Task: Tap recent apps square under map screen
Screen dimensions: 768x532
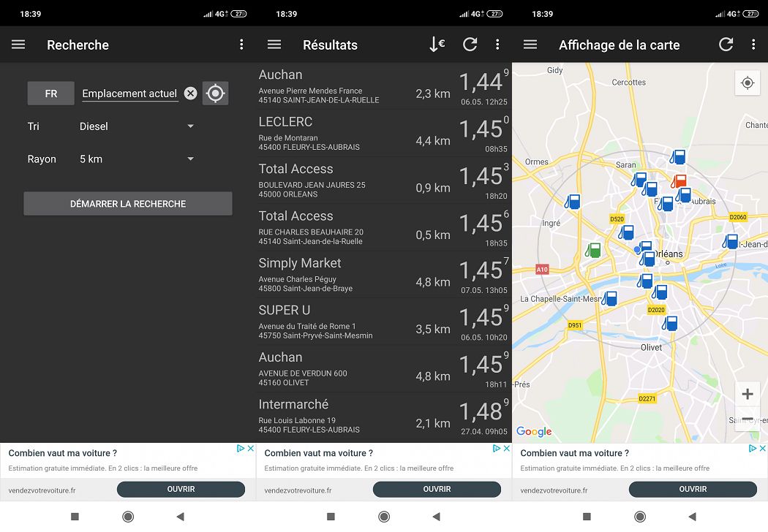Action: click(587, 517)
